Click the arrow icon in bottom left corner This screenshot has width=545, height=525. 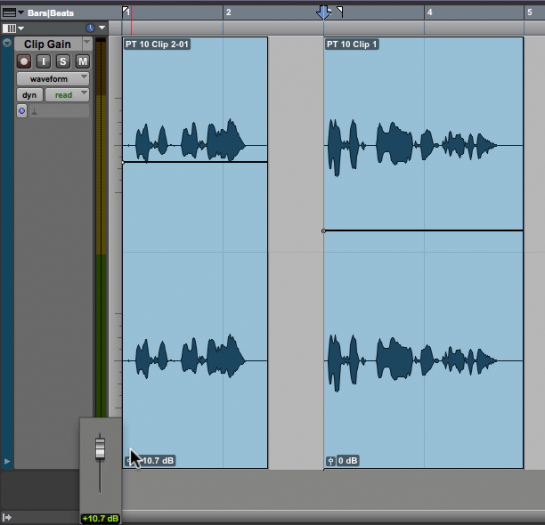click(7, 518)
